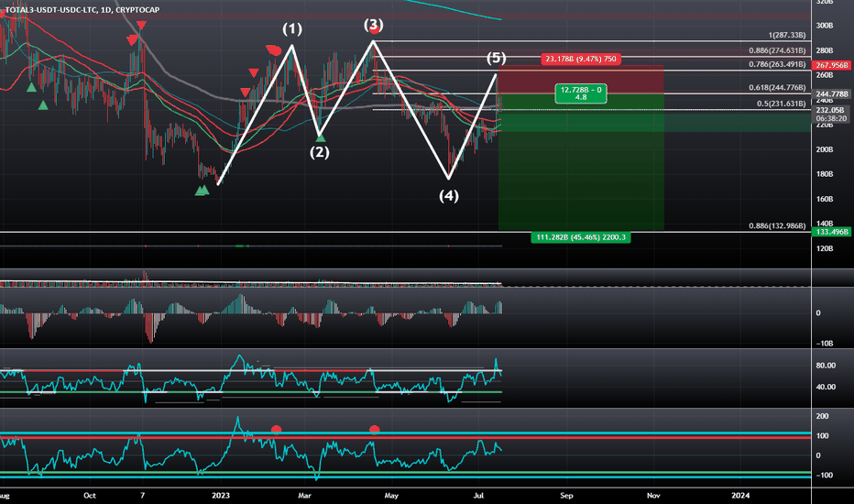This screenshot has width=854, height=504.
Task: Click the 180B price scale label
Action: coord(825,174)
